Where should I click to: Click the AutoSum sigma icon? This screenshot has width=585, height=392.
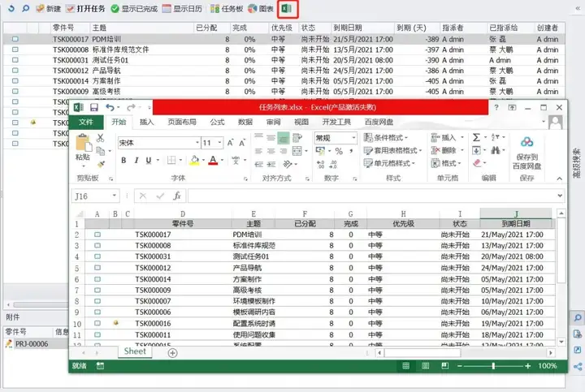(x=476, y=137)
